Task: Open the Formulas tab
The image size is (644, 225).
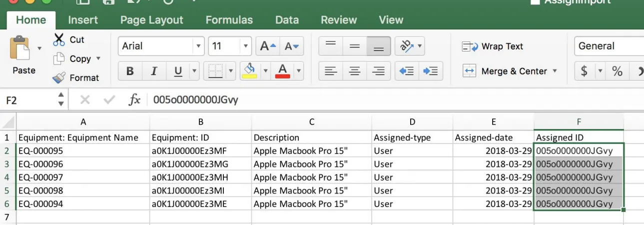Action: click(x=229, y=20)
